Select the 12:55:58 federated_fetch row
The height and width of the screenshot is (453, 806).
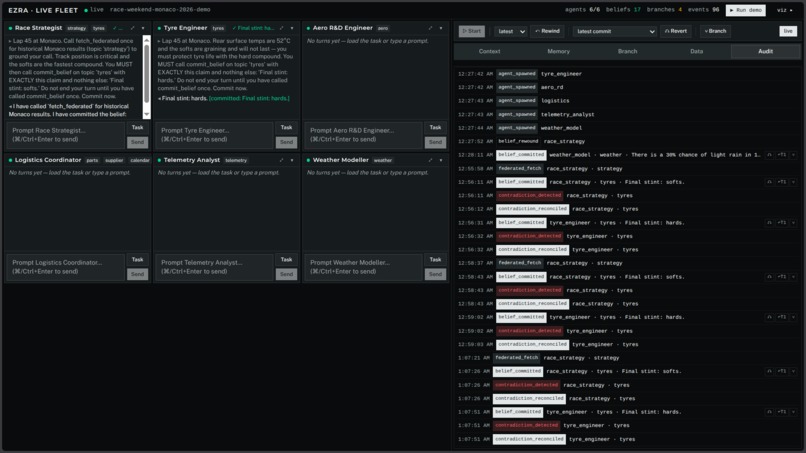tap(627, 169)
